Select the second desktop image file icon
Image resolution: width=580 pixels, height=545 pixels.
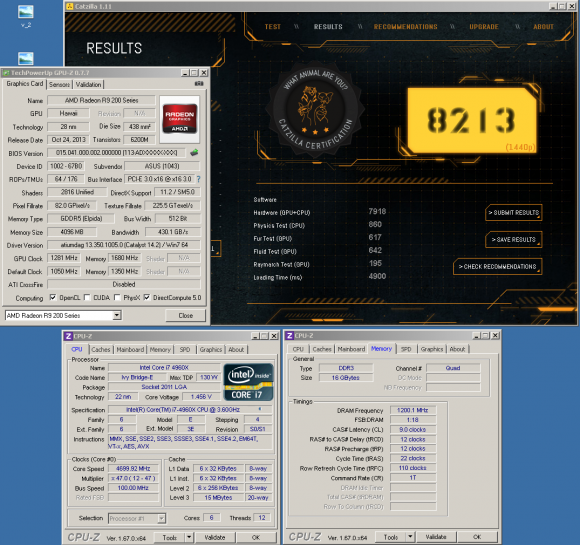click(x=26, y=58)
